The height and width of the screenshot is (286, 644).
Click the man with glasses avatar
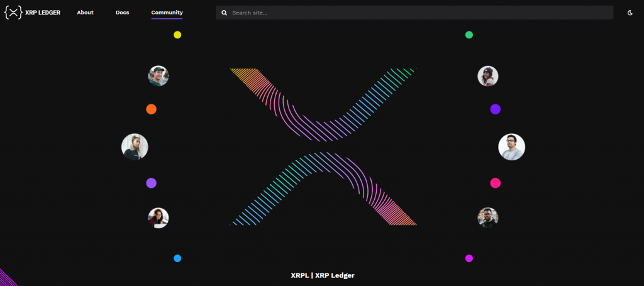pos(512,147)
